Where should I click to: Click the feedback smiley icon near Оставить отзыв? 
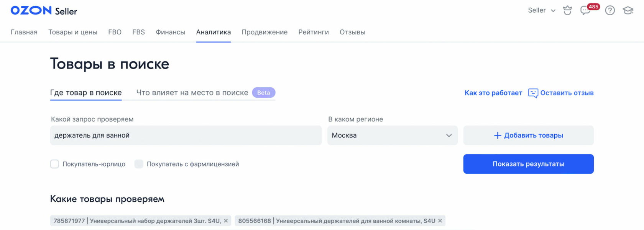point(533,93)
